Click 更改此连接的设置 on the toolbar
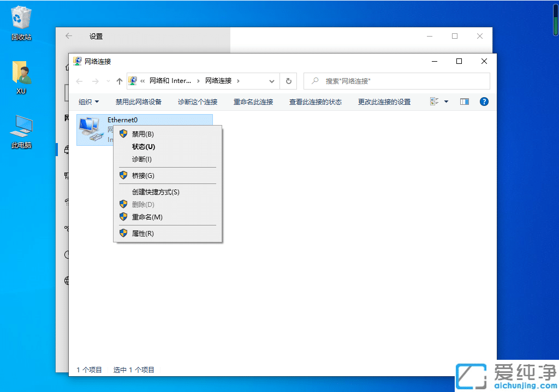This screenshot has width=559, height=392. [x=384, y=101]
